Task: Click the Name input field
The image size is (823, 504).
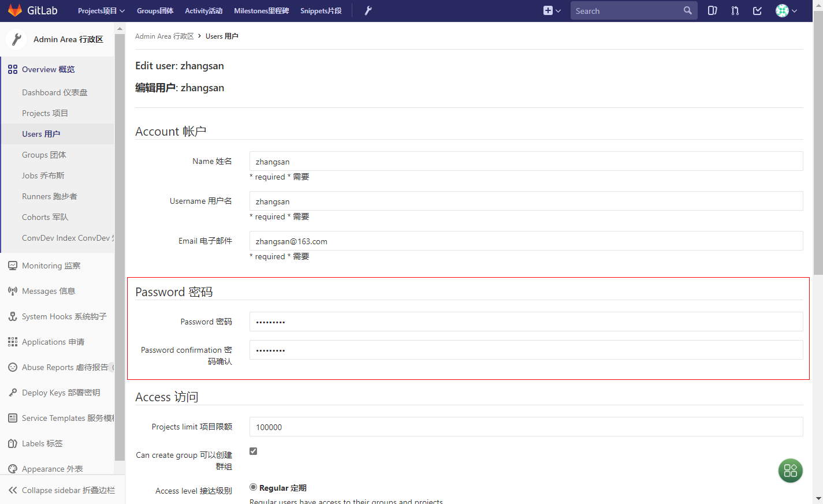Action: click(526, 161)
